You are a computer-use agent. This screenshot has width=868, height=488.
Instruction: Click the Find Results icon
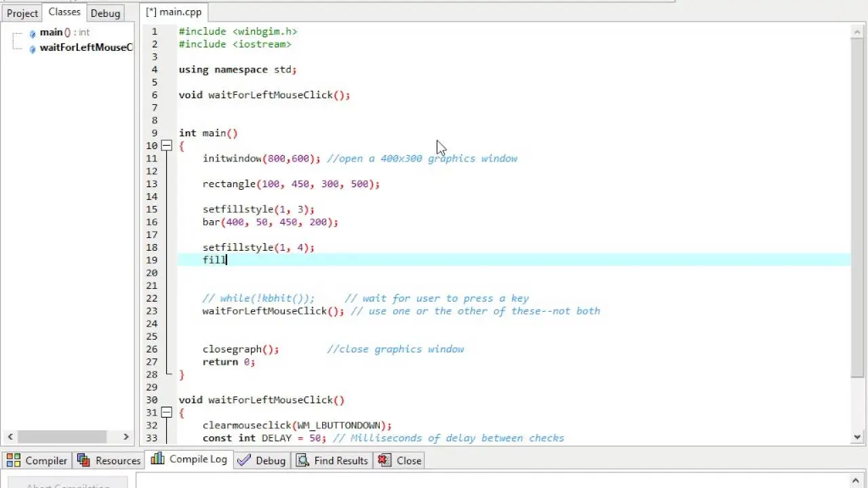[x=302, y=460]
